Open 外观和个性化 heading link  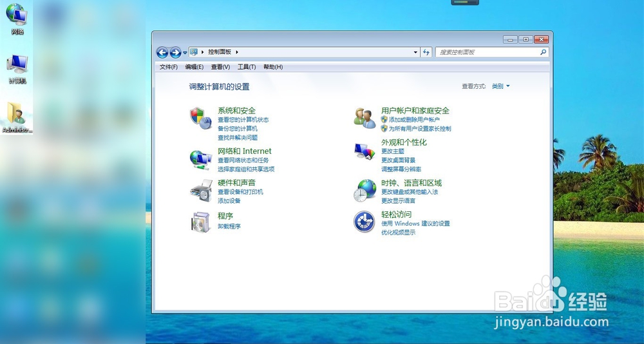click(404, 142)
